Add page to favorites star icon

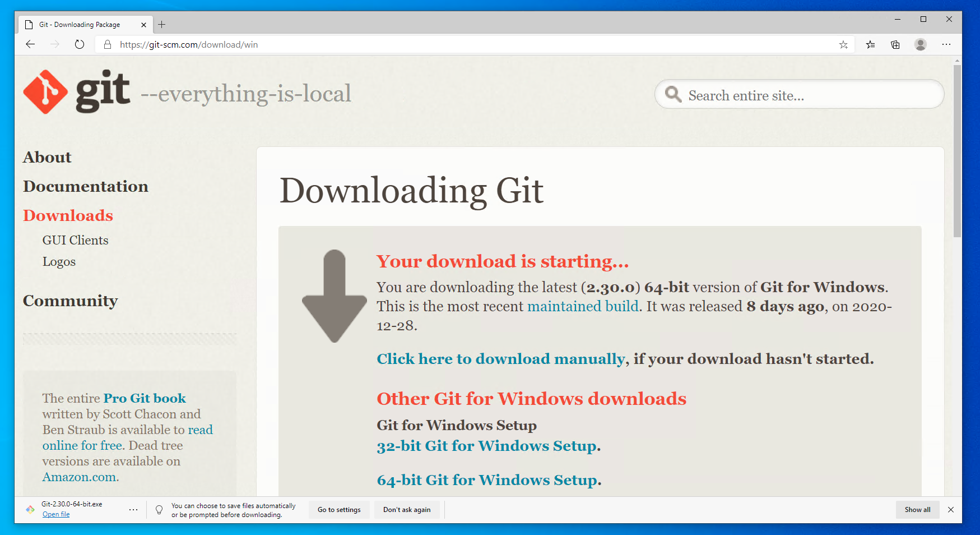(x=843, y=44)
